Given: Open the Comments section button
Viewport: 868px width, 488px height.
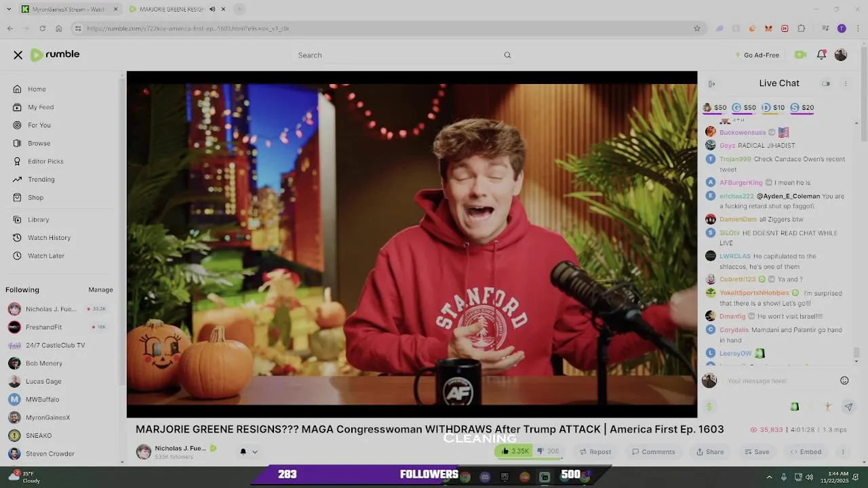Looking at the screenshot, I should coord(654,451).
